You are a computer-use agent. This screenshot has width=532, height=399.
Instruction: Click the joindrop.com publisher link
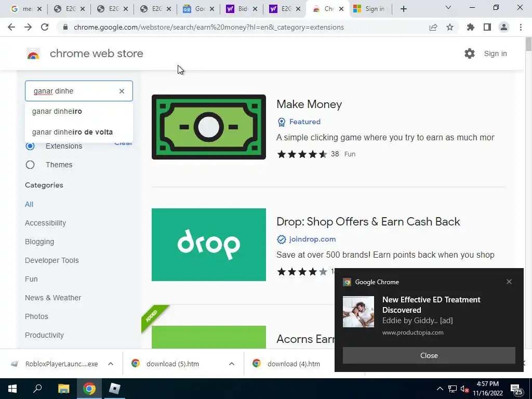pyautogui.click(x=312, y=239)
